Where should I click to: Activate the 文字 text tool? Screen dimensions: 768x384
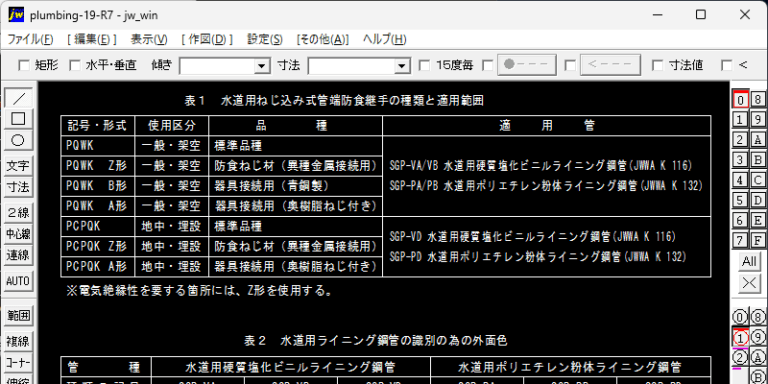coord(18,166)
